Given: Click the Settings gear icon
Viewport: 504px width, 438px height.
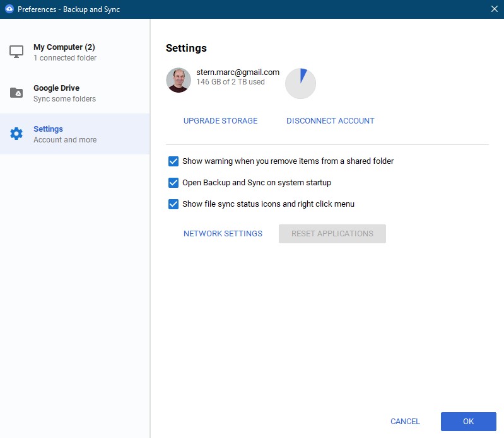Looking at the screenshot, I should pos(16,134).
